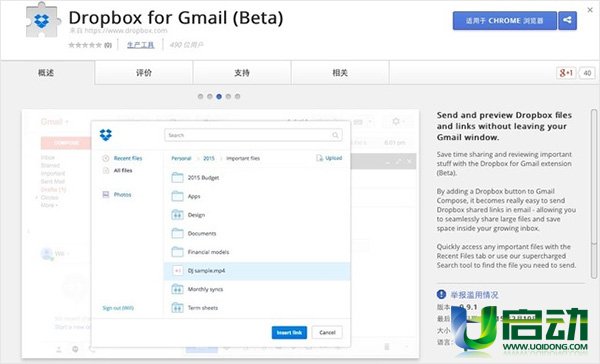Click the gear icon in the Gmail background

(396, 121)
